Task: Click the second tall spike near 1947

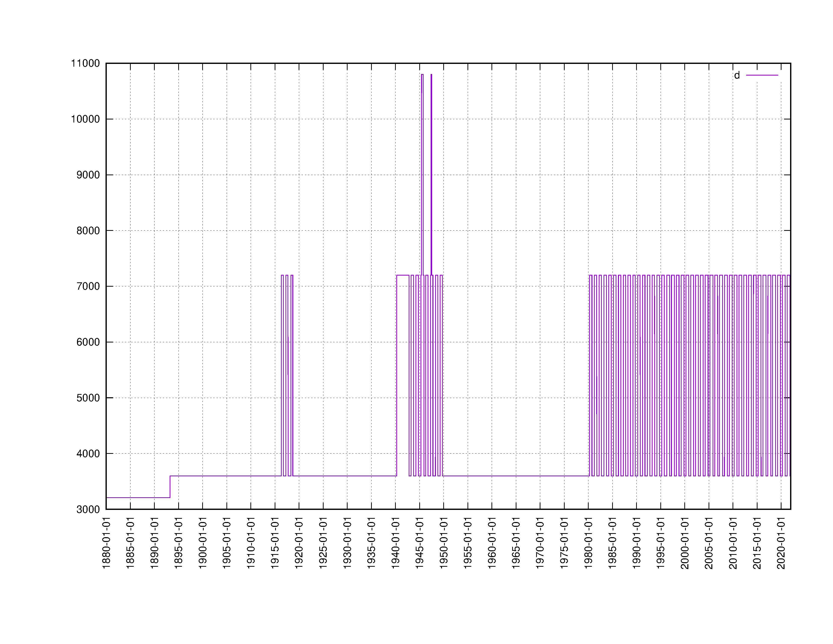Action: [x=431, y=153]
